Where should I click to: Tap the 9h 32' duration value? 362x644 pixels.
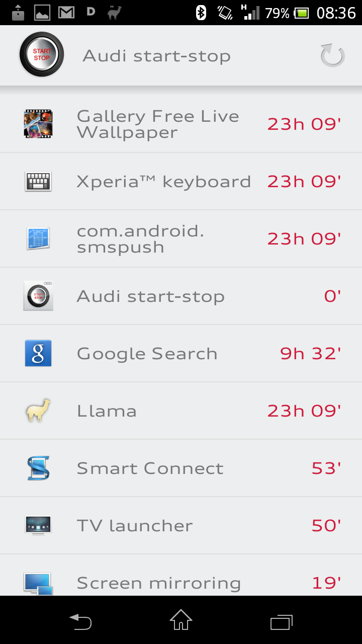(310, 354)
